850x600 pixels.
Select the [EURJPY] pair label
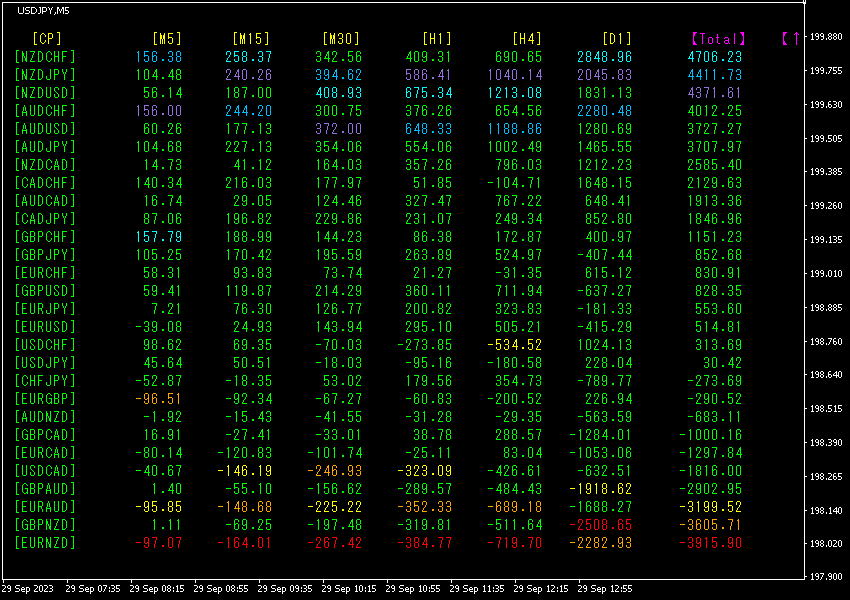click(45, 309)
